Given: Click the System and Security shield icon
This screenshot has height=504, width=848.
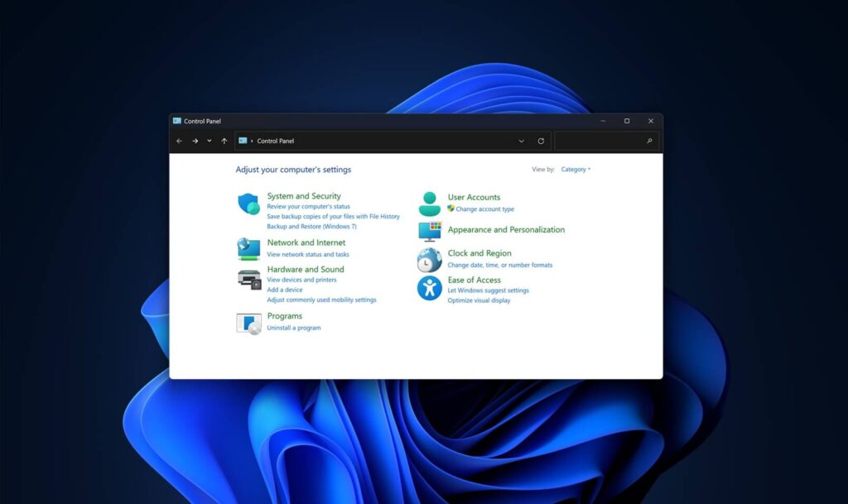Looking at the screenshot, I should pyautogui.click(x=248, y=204).
